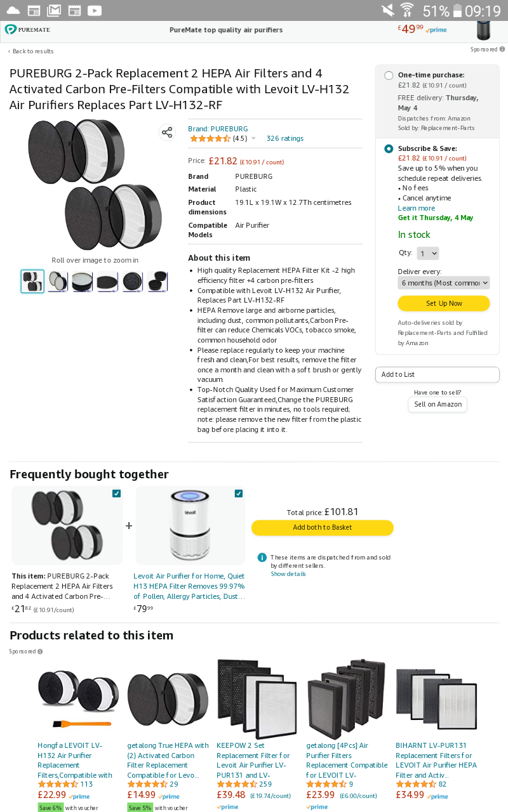This screenshot has height=812, width=508.
Task: Click the Set Up Now button
Action: click(x=444, y=303)
